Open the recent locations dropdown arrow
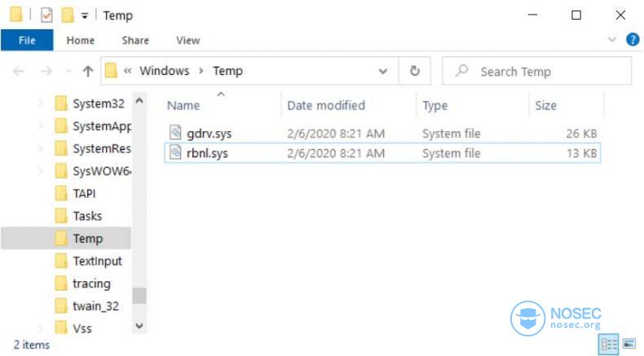The image size is (644, 356). click(68, 72)
